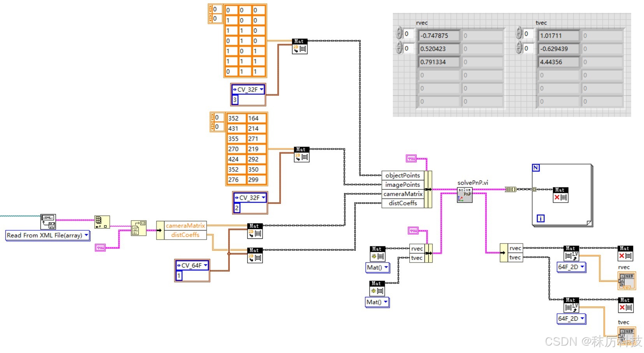Click the tvec array top index stepper
Image resolution: width=644 pixels, height=353 pixels.
coord(519,34)
